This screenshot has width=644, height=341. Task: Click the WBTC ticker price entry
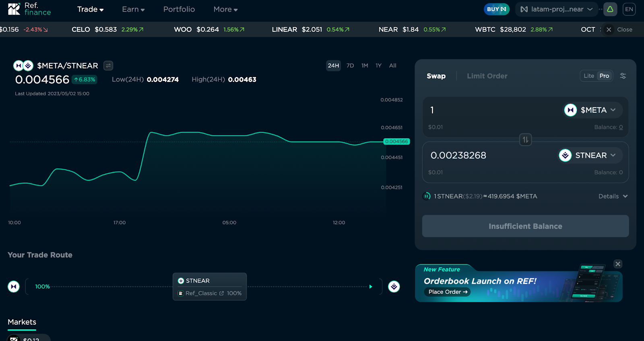[x=514, y=29]
